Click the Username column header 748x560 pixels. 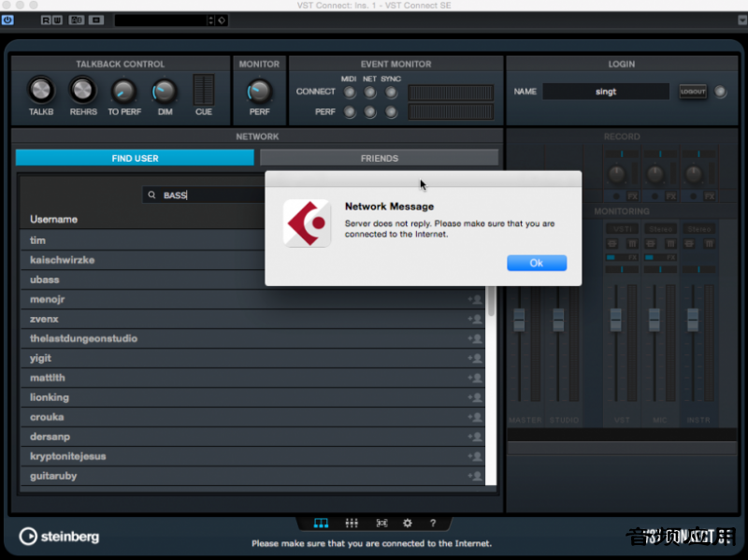coord(53,219)
